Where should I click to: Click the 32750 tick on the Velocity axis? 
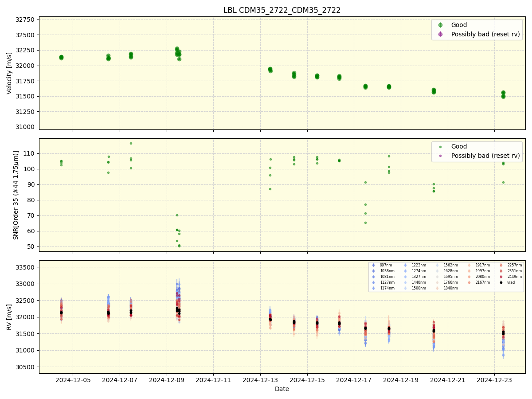(x=26, y=20)
